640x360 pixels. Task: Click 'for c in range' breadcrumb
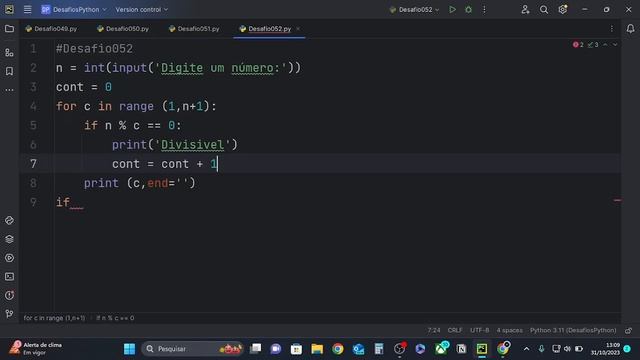coord(54,318)
